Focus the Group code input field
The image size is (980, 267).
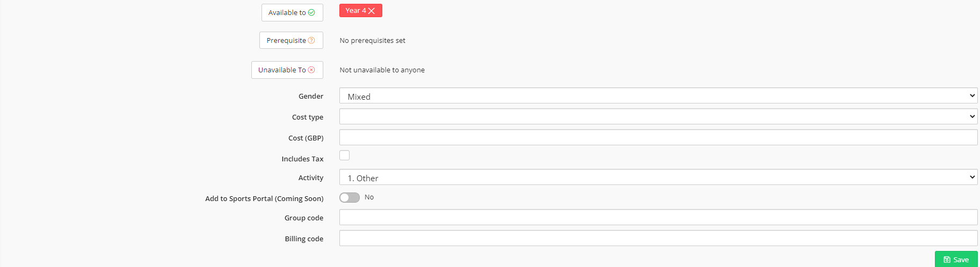click(658, 217)
